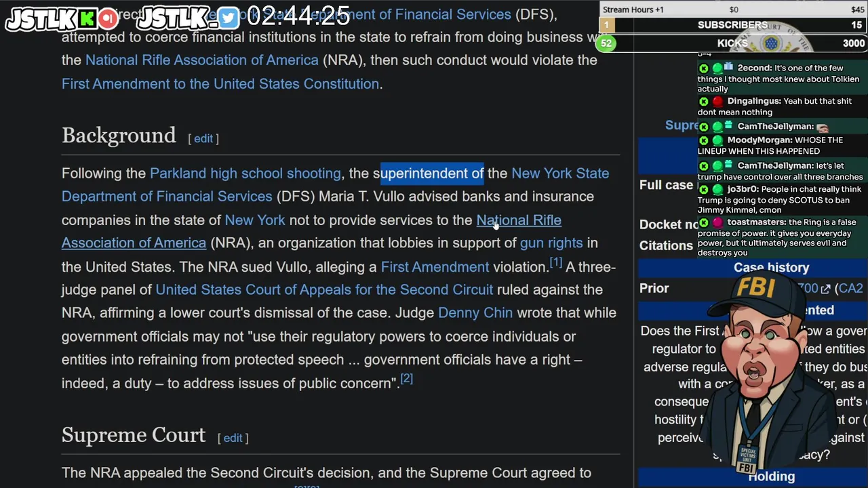Click the $45 goal amount

857,9
